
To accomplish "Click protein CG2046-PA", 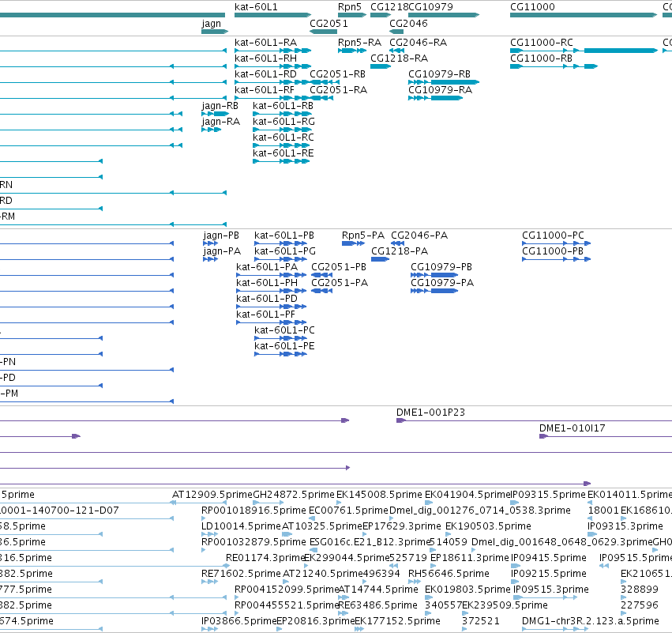I will [419, 235].
